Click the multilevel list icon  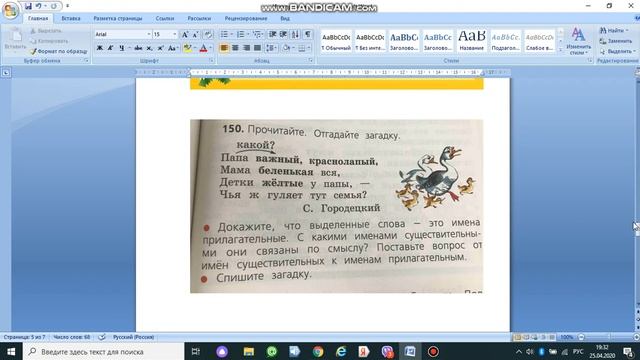[x=258, y=34]
